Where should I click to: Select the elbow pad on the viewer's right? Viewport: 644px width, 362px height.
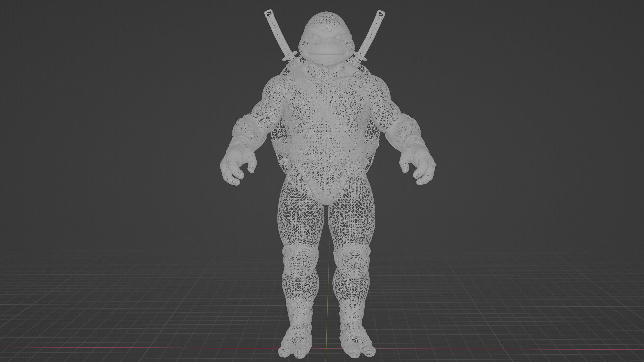point(404,131)
